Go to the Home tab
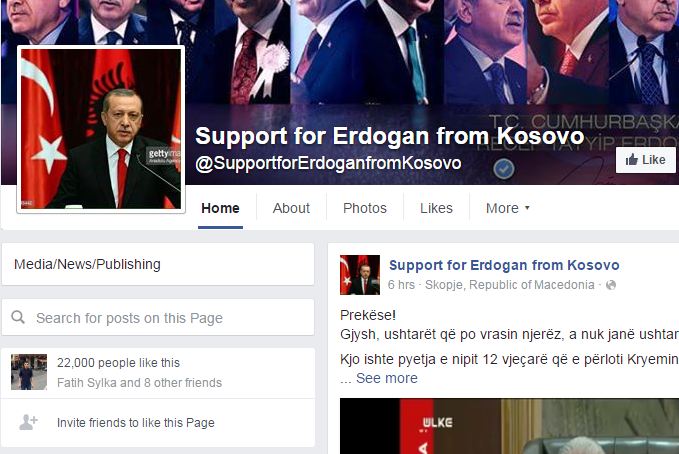The image size is (679, 454). click(220, 208)
